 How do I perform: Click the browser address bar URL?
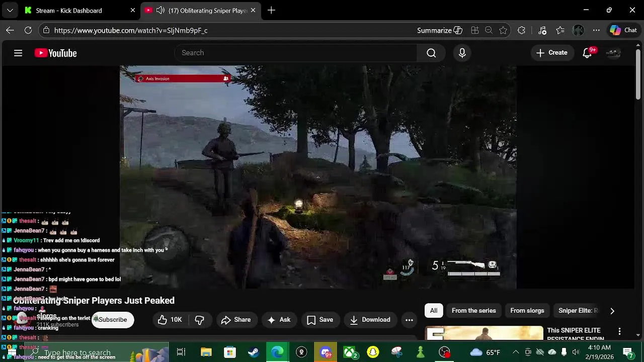click(x=131, y=30)
